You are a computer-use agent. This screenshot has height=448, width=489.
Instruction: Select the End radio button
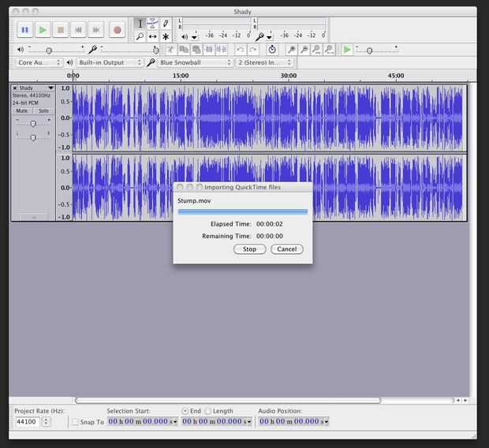coord(185,411)
